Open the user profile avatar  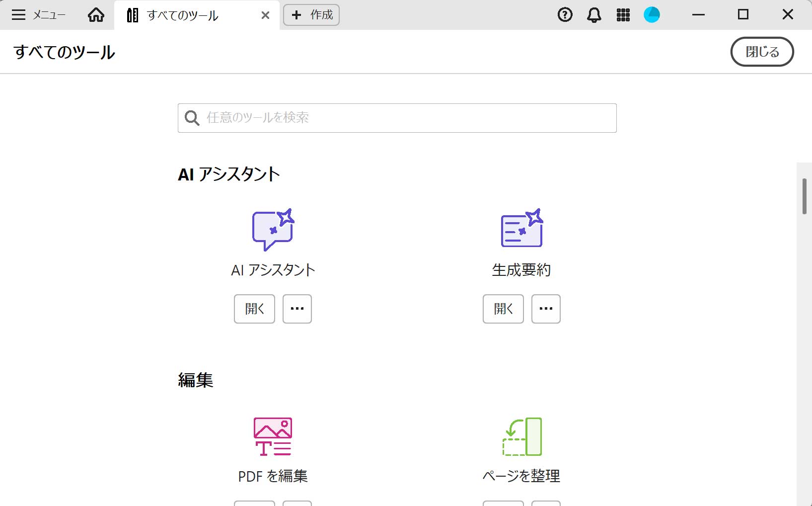[x=652, y=15]
